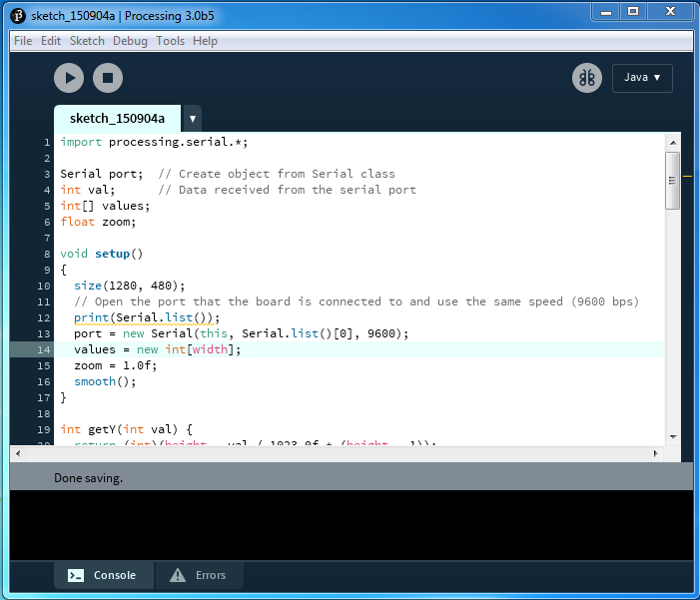Run the sketch with the play button
The height and width of the screenshot is (600, 700).
[69, 78]
